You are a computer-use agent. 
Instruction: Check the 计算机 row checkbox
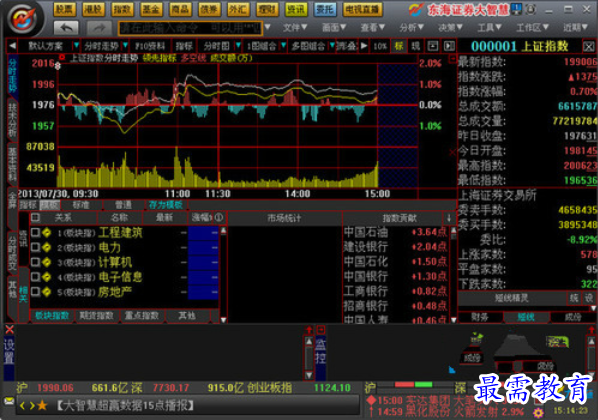pyautogui.click(x=35, y=262)
